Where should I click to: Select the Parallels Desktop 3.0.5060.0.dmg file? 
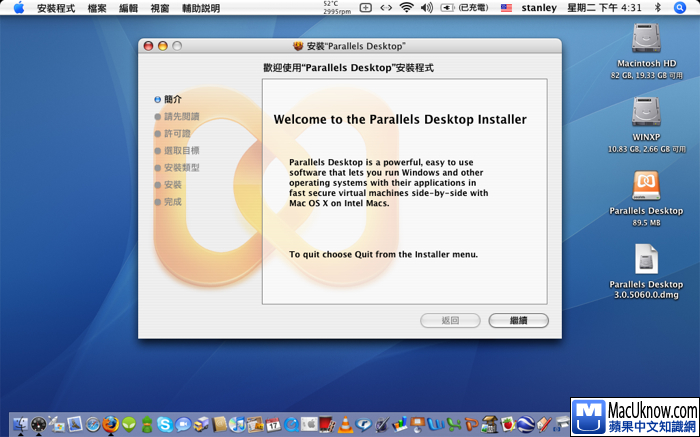(x=646, y=259)
